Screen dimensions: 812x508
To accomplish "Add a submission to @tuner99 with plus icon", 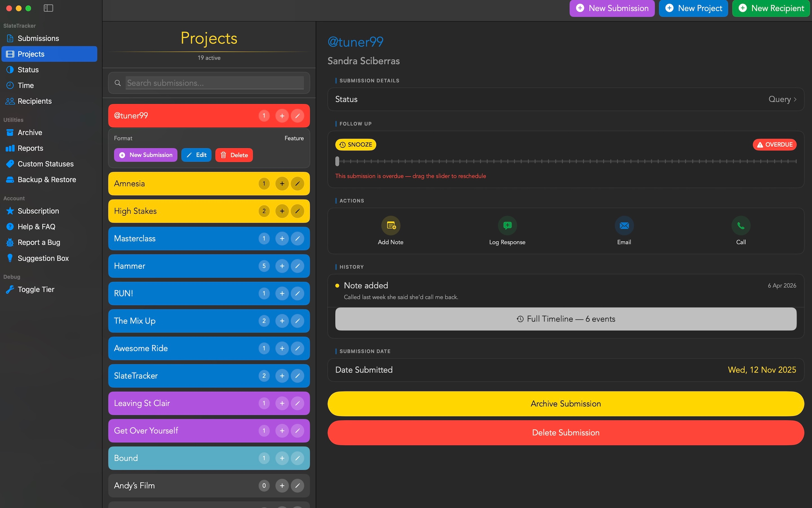I will 282,116.
